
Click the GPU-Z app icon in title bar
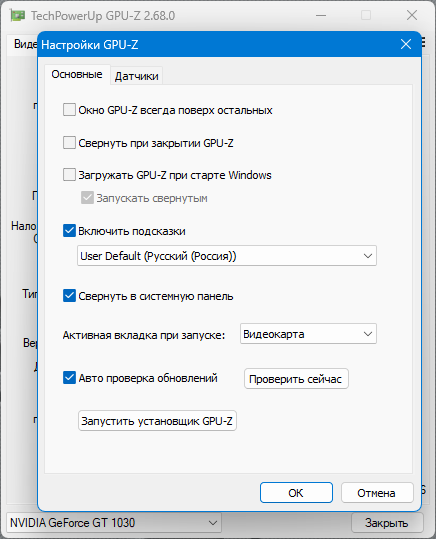tap(18, 16)
